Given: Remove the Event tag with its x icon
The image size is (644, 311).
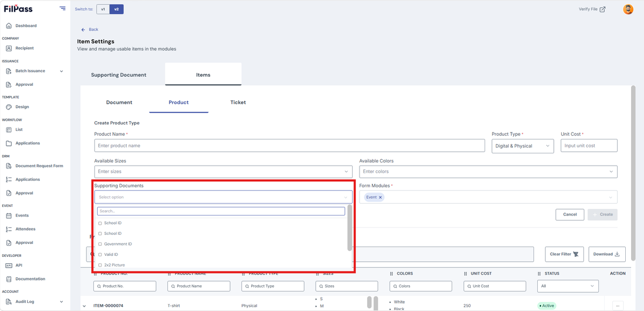Looking at the screenshot, I should (380, 197).
